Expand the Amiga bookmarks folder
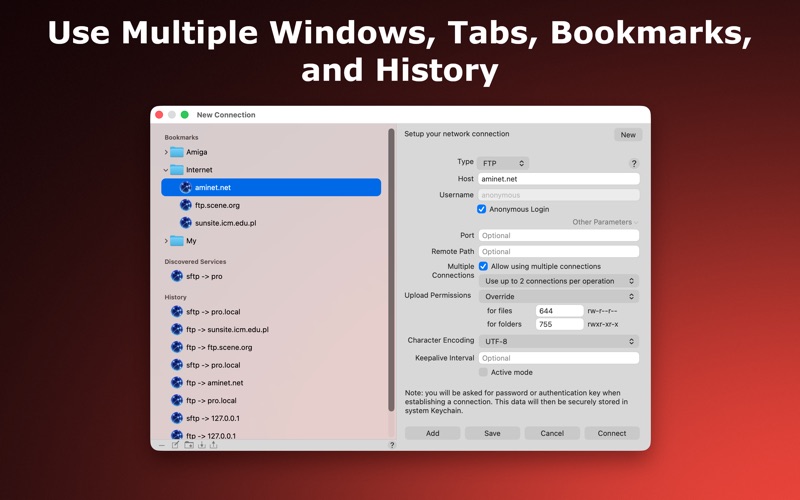The image size is (800, 500). point(166,152)
